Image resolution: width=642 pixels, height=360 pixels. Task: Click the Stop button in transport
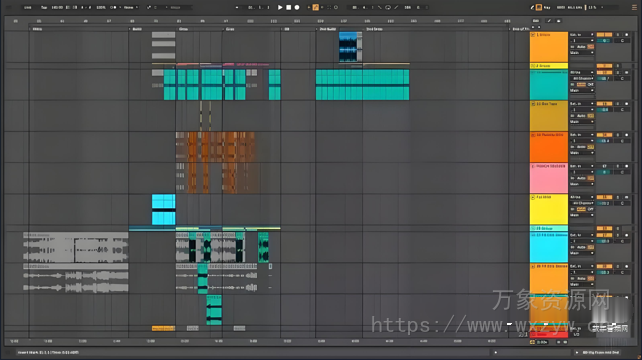click(x=289, y=7)
